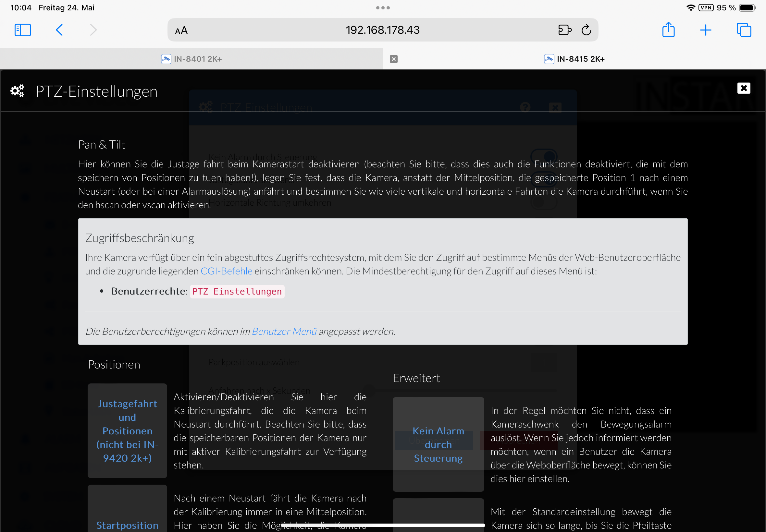Image resolution: width=766 pixels, height=532 pixels.
Task: Select the Startposition help card
Action: 127,525
